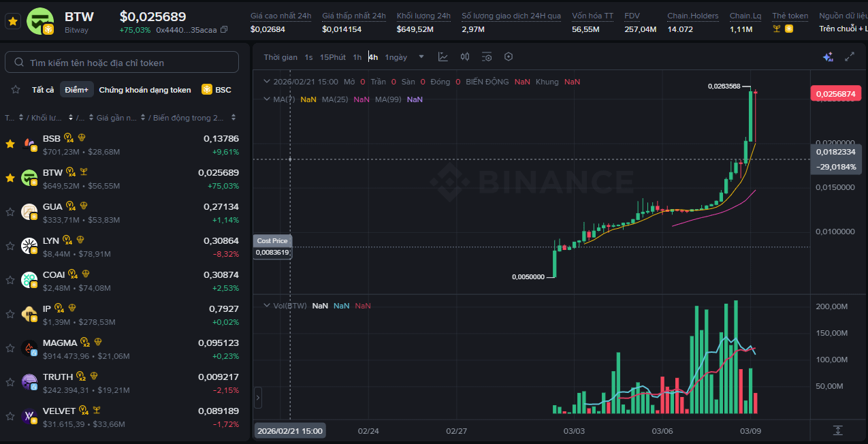Open the line chart type icon
The height and width of the screenshot is (444, 868).
click(x=443, y=57)
